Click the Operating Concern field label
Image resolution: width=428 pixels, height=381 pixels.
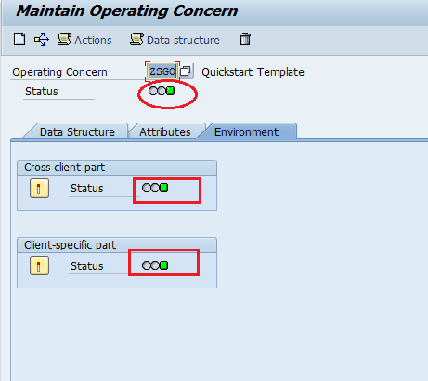point(60,72)
